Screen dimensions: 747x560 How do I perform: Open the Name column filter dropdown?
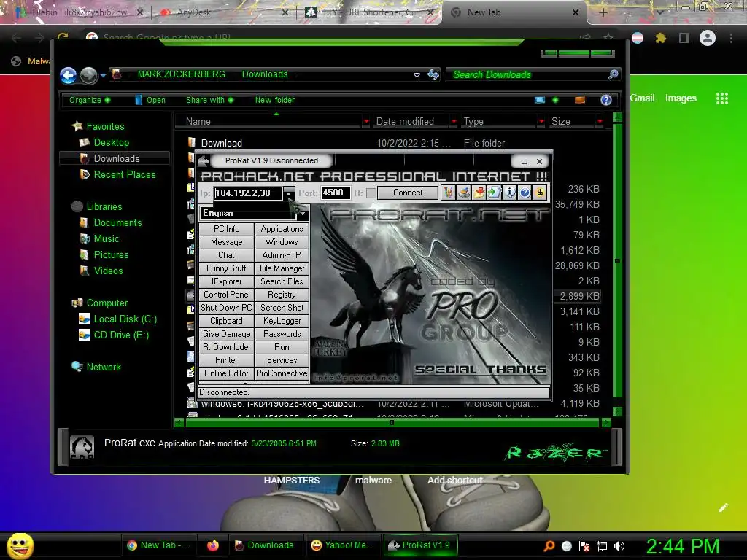[366, 122]
